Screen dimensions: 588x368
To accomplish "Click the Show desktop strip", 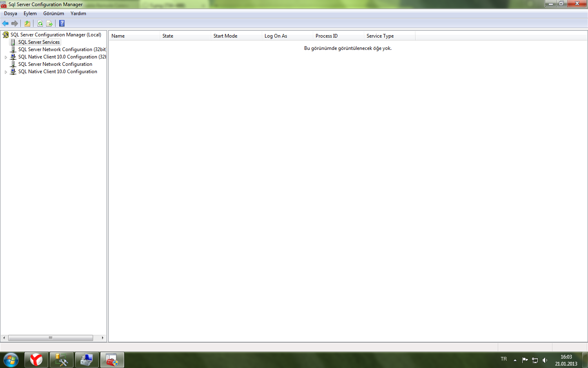I will click(585, 360).
